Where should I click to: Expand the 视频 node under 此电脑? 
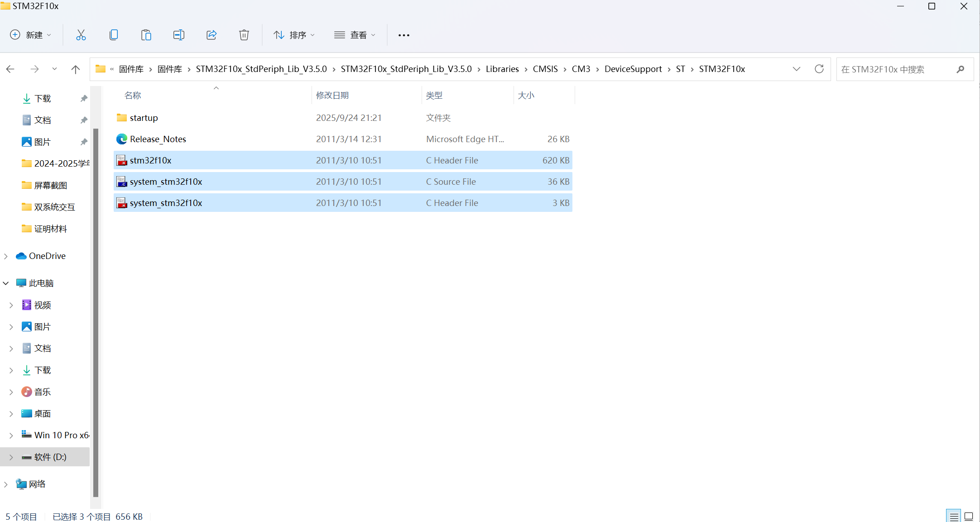(11, 306)
